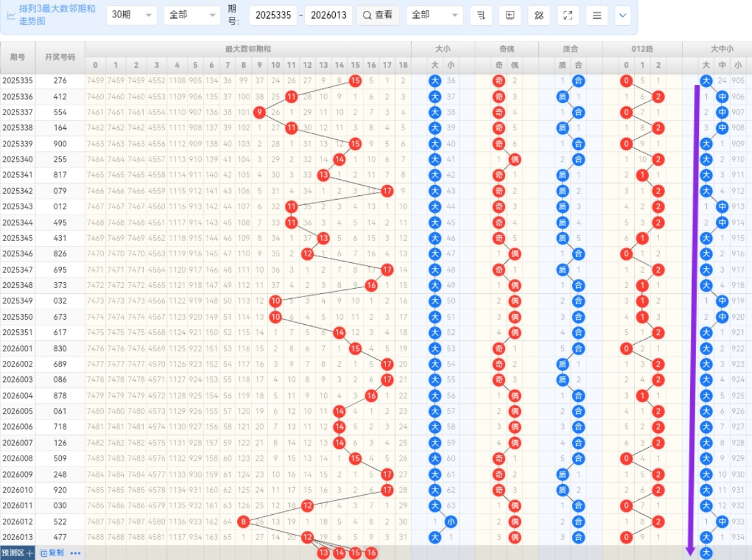Click the 复制 copy button
This screenshot has height=560, width=752.
[53, 553]
